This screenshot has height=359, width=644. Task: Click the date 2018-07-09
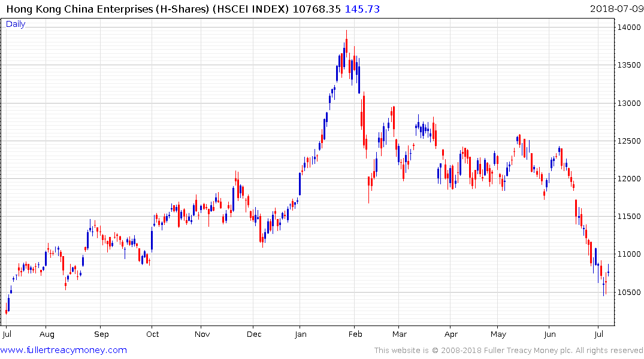click(616, 9)
